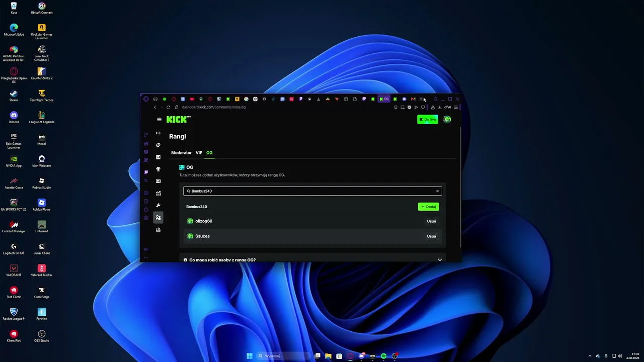The height and width of the screenshot is (362, 644).
Task: Open Roblox Studio desktop shortcut
Action: point(42,183)
